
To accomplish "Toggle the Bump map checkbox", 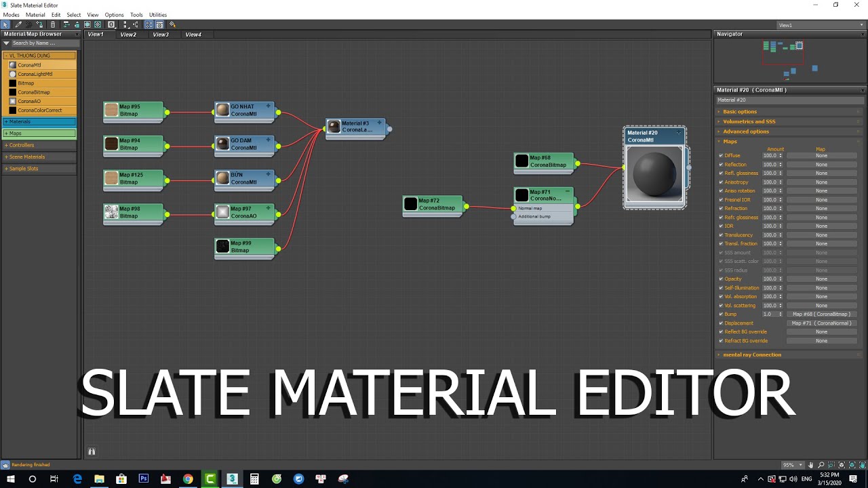I will tap(721, 314).
